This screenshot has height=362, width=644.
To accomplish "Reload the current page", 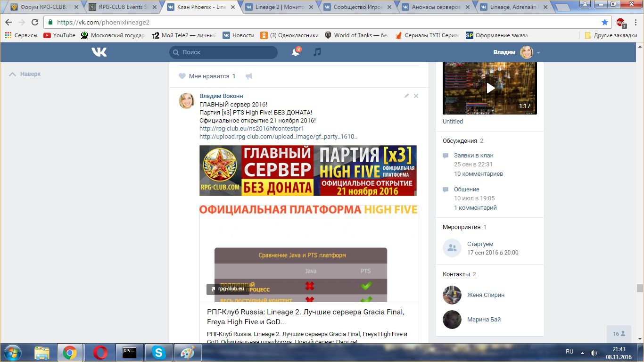I will click(x=35, y=22).
